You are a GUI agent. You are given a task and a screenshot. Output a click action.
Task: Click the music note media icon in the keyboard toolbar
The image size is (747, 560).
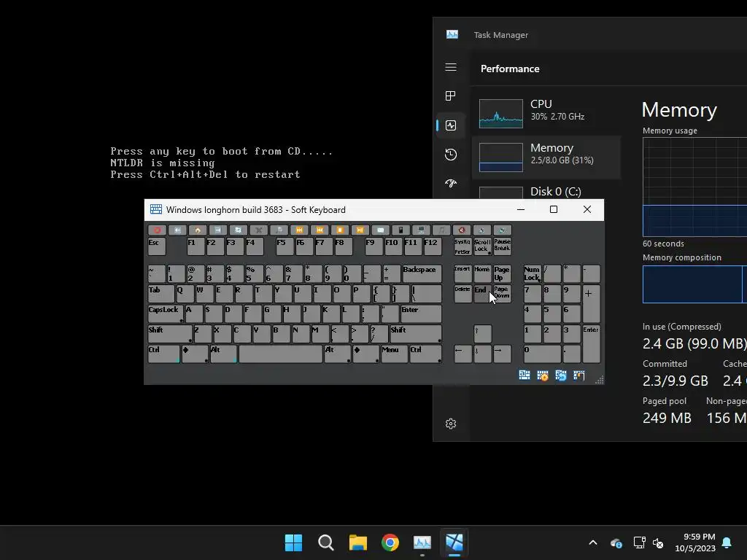[441, 230]
